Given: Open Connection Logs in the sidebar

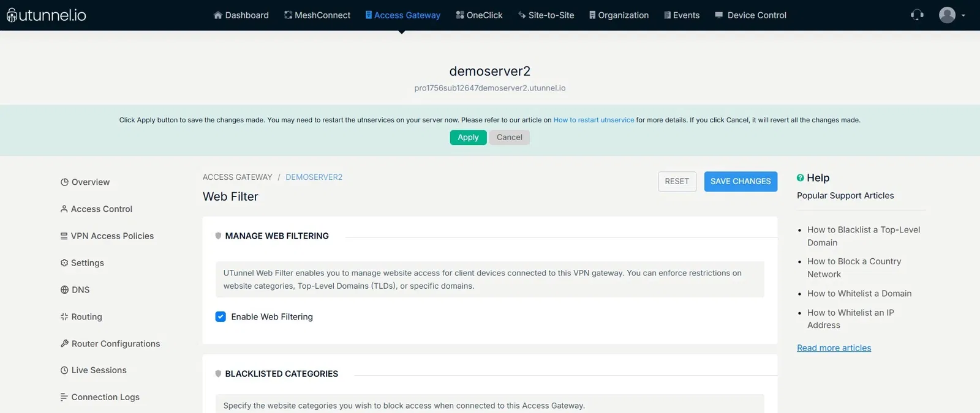Looking at the screenshot, I should [100, 397].
